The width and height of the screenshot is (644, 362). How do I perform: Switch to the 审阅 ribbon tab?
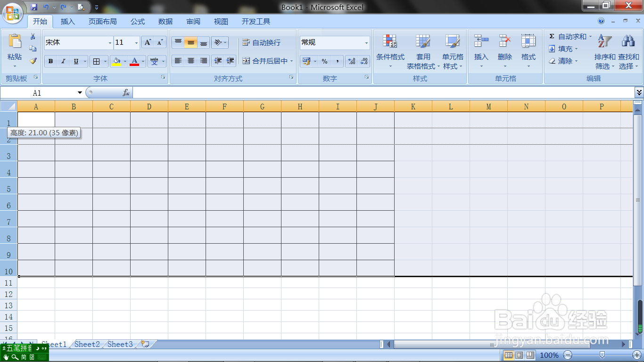point(193,21)
